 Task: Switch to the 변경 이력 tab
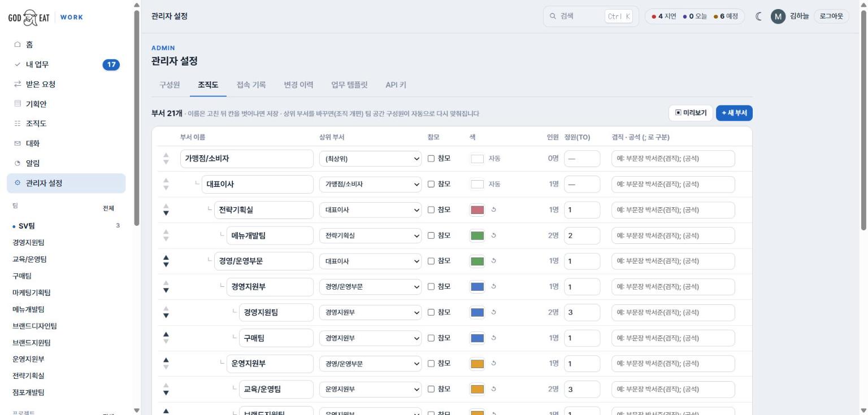point(298,85)
